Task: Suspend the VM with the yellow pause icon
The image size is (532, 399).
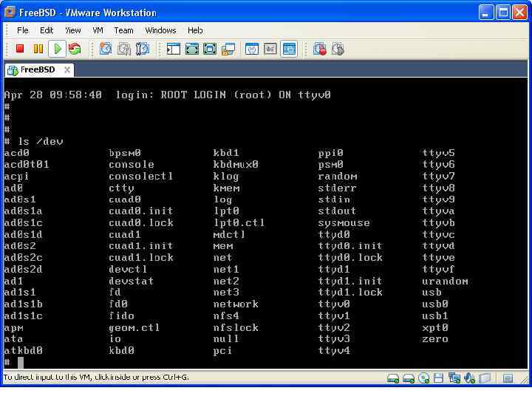Action: click(x=38, y=49)
